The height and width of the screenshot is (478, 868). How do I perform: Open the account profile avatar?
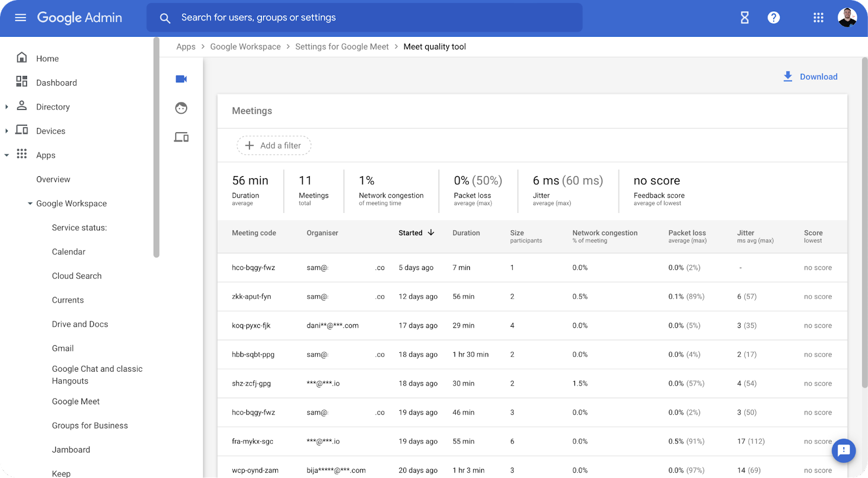point(847,17)
